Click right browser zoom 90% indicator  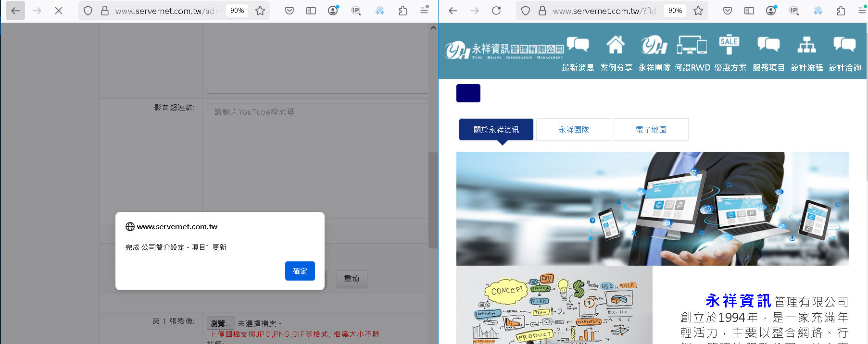tap(675, 11)
